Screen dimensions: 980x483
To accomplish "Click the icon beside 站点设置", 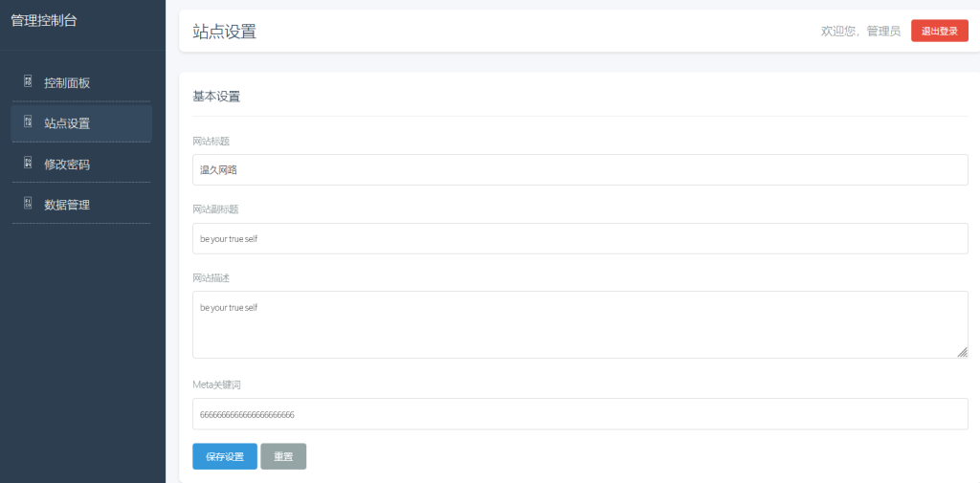I will tap(28, 122).
